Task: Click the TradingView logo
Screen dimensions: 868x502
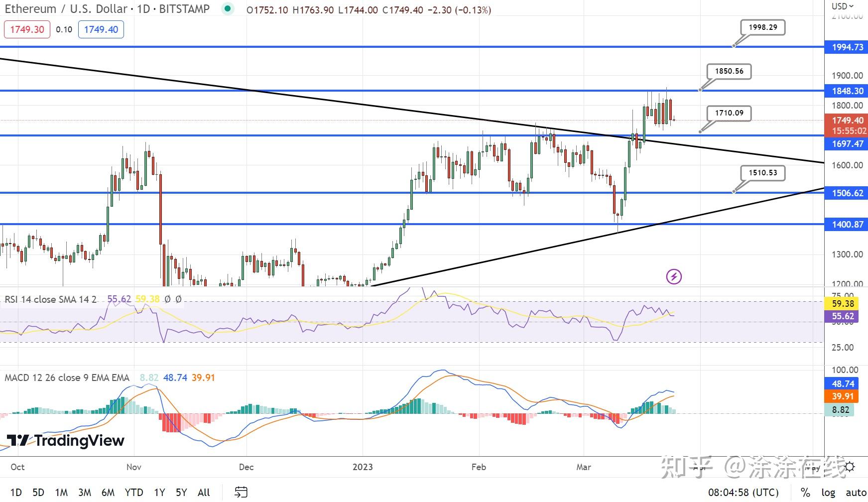Action: [65, 440]
